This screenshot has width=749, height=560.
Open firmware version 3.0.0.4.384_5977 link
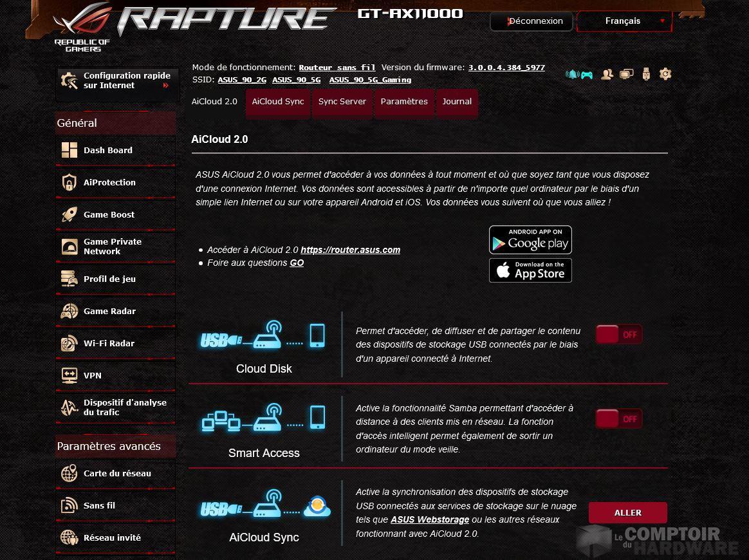[506, 68]
